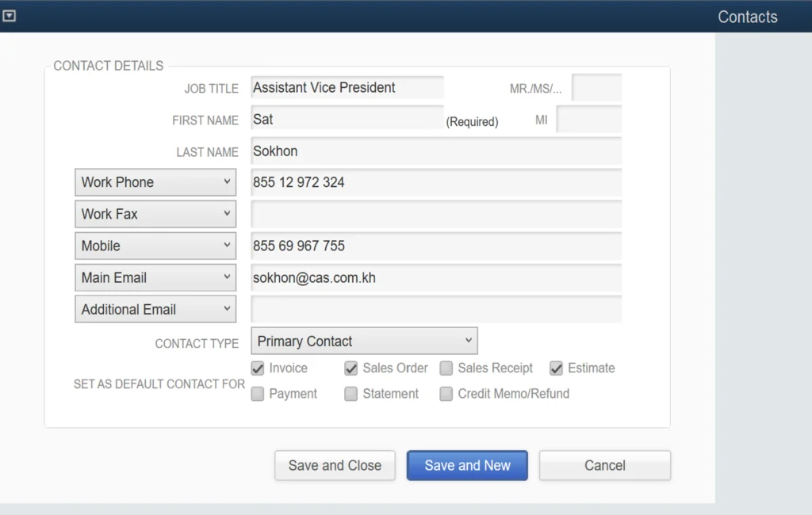Uncheck the Sales Order checkbox
Screen dimensions: 812x515
(350, 368)
